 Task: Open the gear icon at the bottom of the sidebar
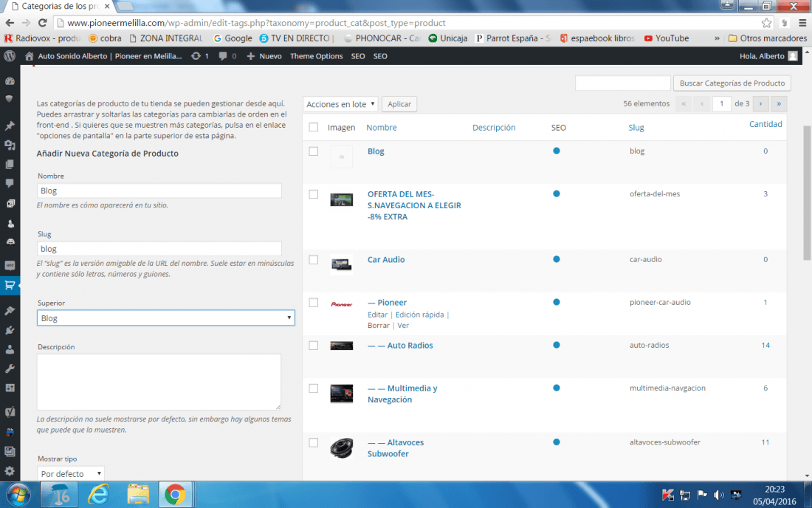10,471
